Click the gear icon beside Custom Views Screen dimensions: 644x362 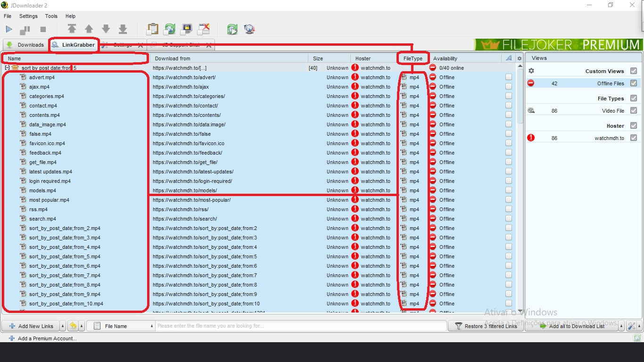click(531, 71)
